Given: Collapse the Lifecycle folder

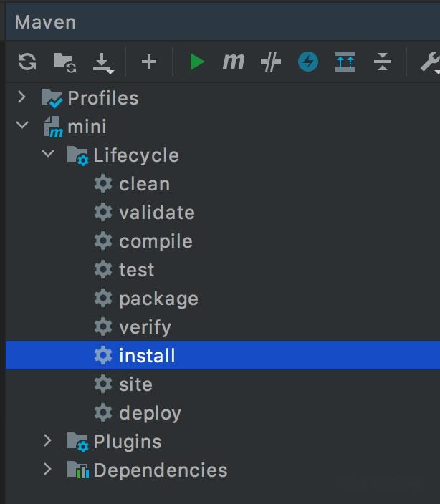Looking at the screenshot, I should coord(48,154).
